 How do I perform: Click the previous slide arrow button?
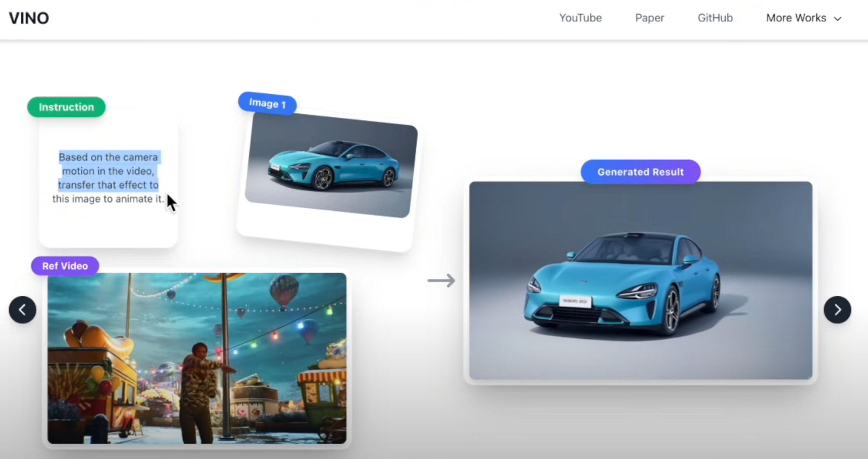click(x=23, y=310)
